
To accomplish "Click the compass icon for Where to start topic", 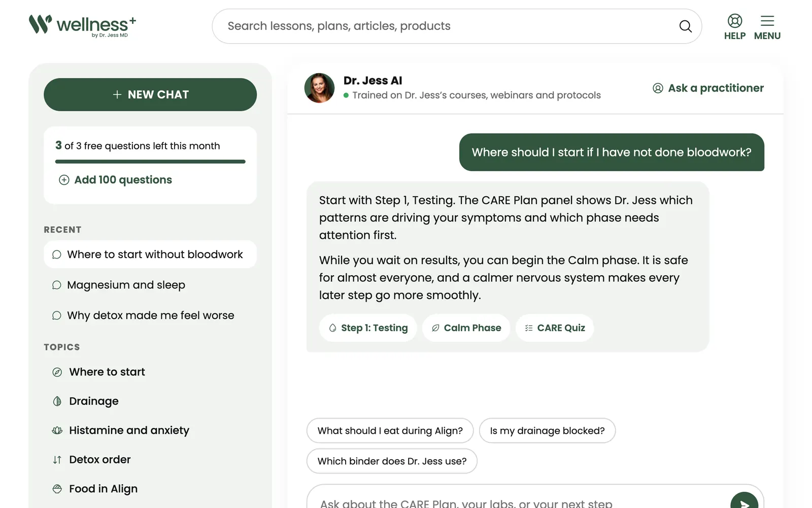I will coord(57,372).
